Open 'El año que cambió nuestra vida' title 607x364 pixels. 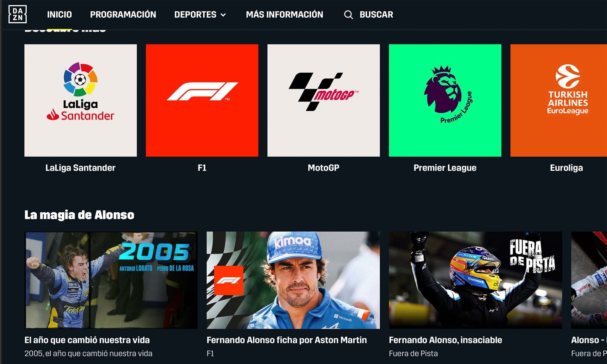tap(87, 340)
